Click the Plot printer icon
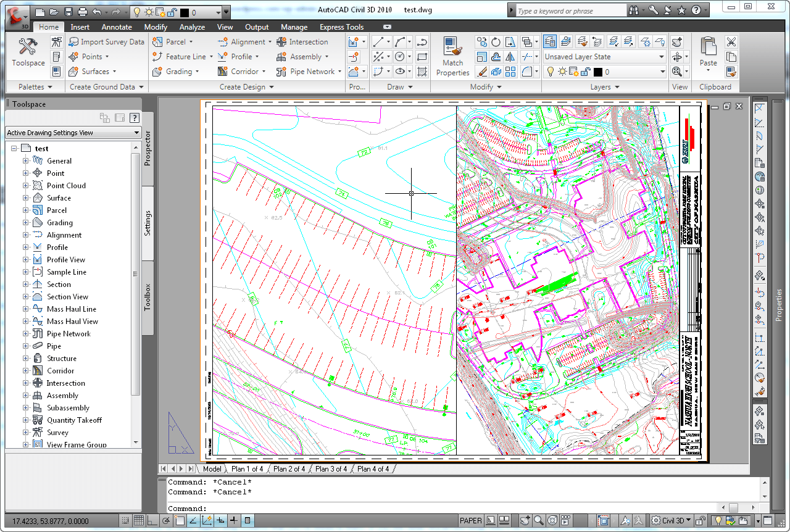 pyautogui.click(x=83, y=12)
